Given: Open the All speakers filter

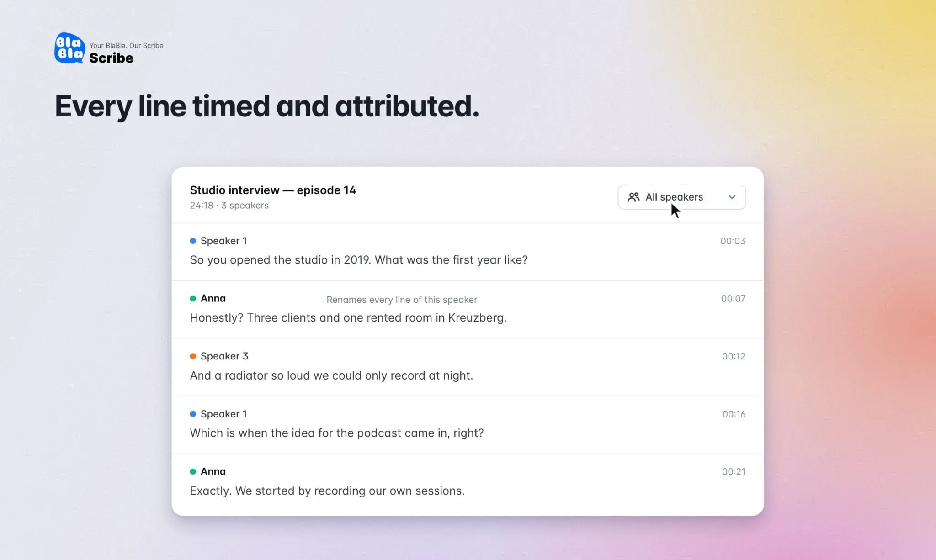Looking at the screenshot, I should click(681, 197).
